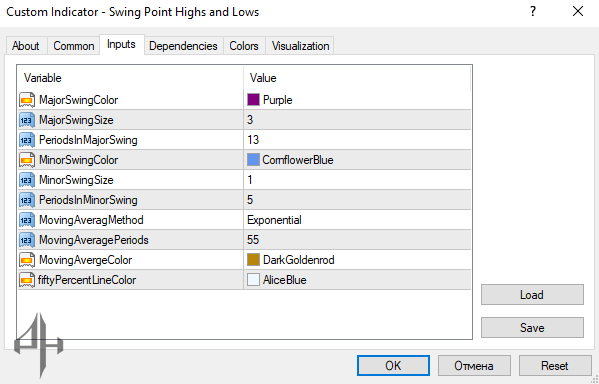
Task: Select the DarkGoldenrod color swatch
Action: click(253, 260)
